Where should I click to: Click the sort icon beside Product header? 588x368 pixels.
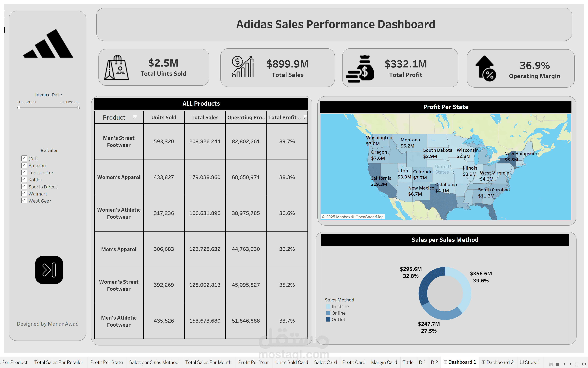click(x=135, y=117)
